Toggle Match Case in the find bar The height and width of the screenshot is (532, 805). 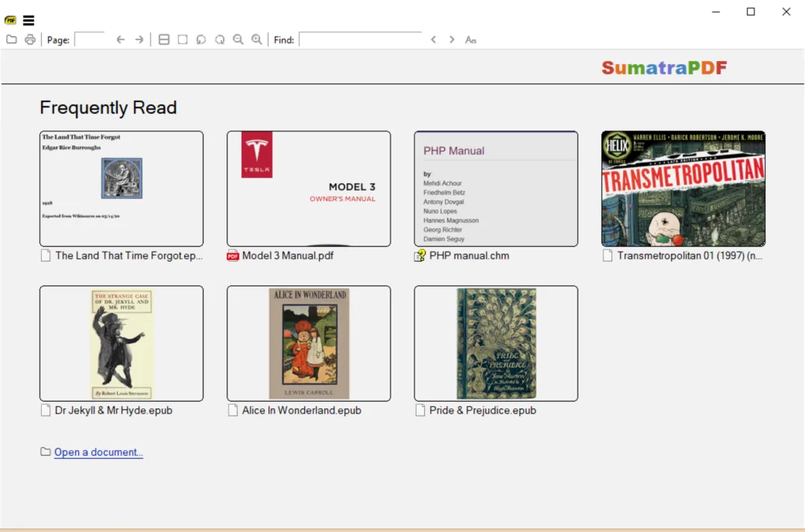pyautogui.click(x=471, y=39)
